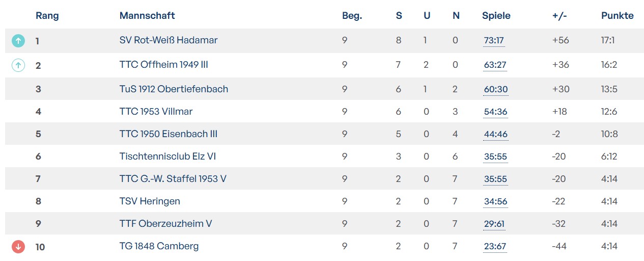
Task: Click Tischtennisclub Elz VI team name
Action: pyautogui.click(x=167, y=156)
